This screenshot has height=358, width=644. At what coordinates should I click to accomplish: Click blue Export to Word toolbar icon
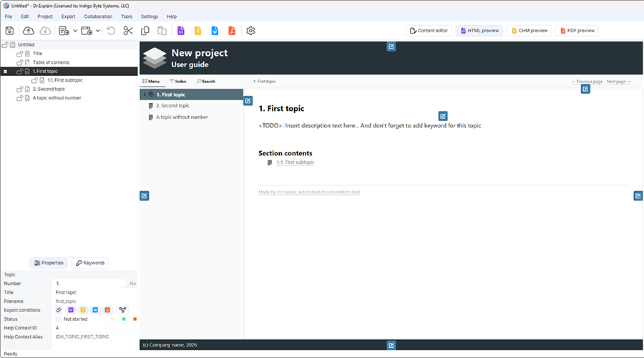(x=215, y=31)
